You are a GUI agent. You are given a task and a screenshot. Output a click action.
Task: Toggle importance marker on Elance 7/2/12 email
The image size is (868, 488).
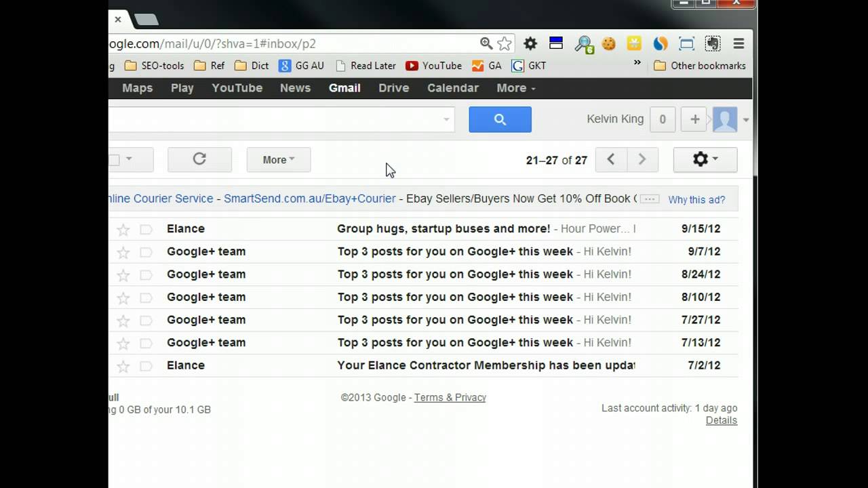[x=146, y=366]
